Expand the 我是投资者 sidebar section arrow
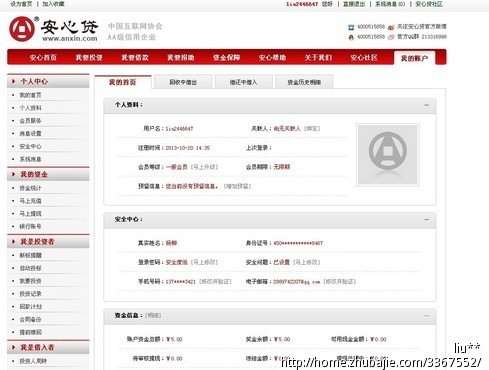The width and height of the screenshot is (489, 370). (x=14, y=242)
